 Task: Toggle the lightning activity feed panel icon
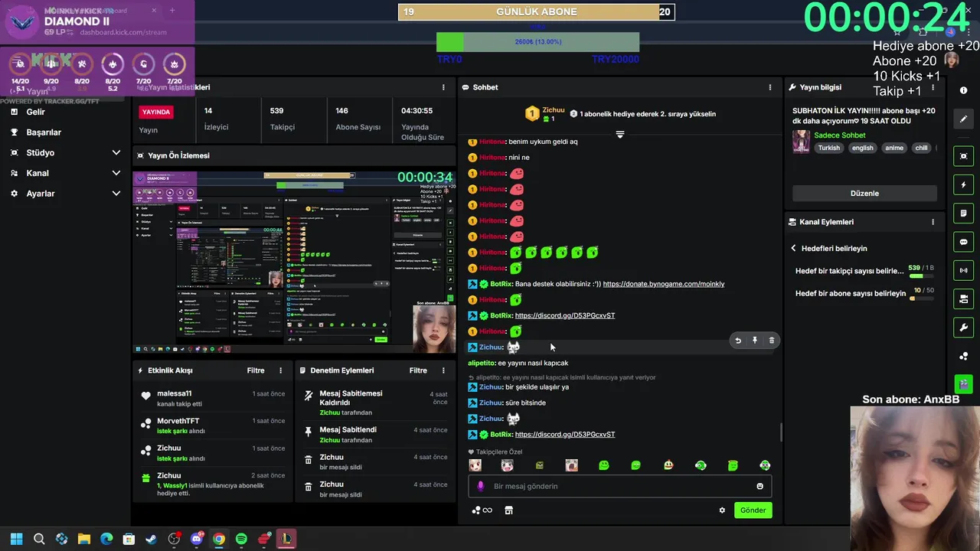(963, 184)
